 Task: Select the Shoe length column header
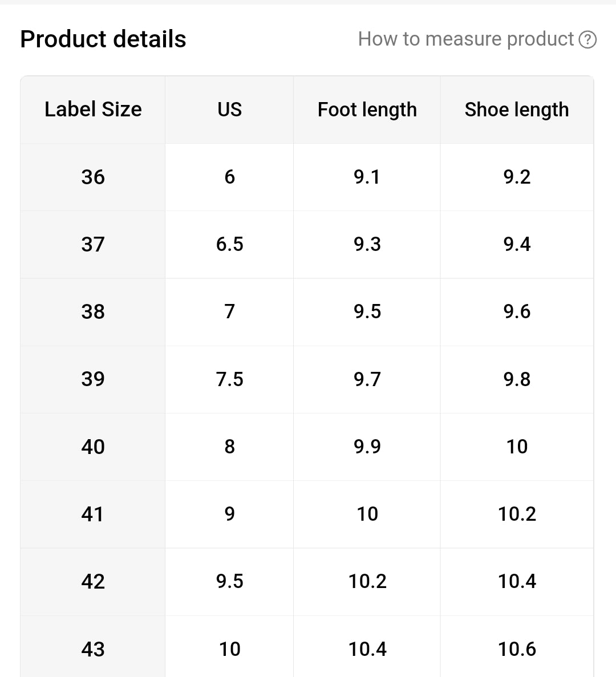(517, 109)
